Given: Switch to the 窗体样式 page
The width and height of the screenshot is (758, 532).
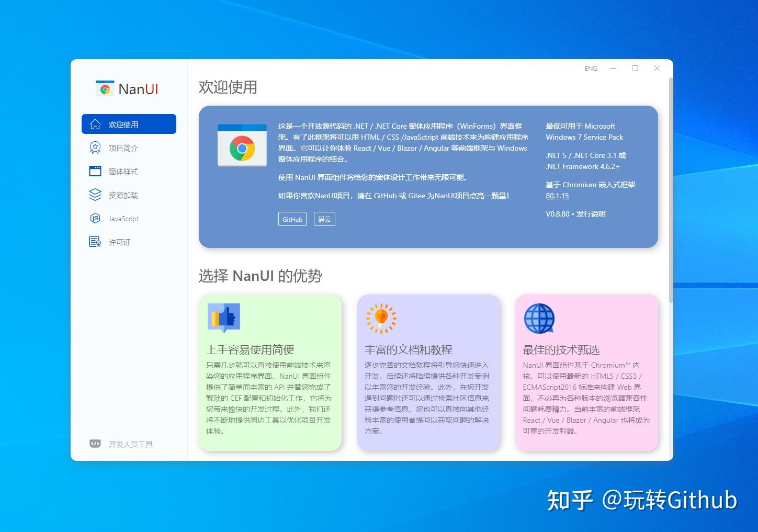Looking at the screenshot, I should (122, 171).
